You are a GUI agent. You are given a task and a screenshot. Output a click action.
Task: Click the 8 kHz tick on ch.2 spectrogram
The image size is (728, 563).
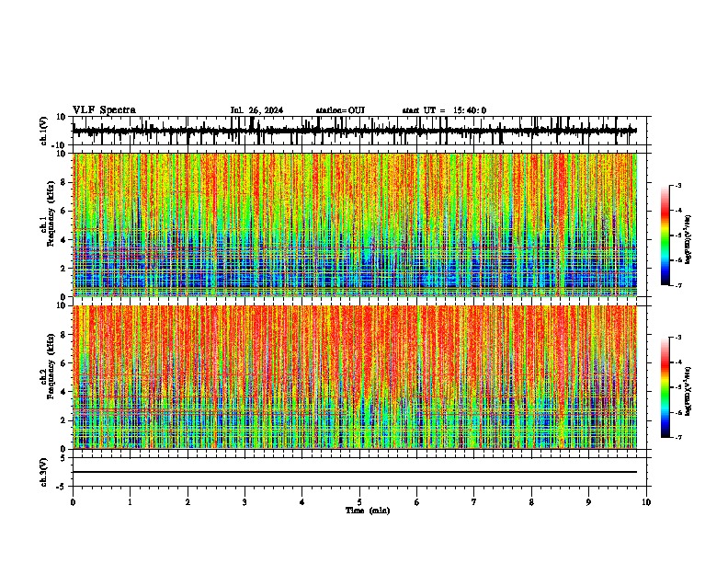click(63, 335)
